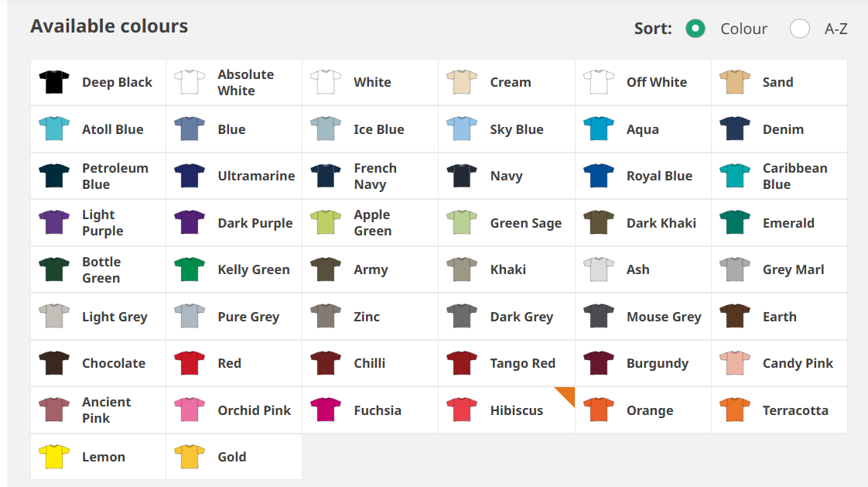Viewport: 868px width, 487px height.
Task: Choose the Grey Marl colour option
Action: click(779, 269)
